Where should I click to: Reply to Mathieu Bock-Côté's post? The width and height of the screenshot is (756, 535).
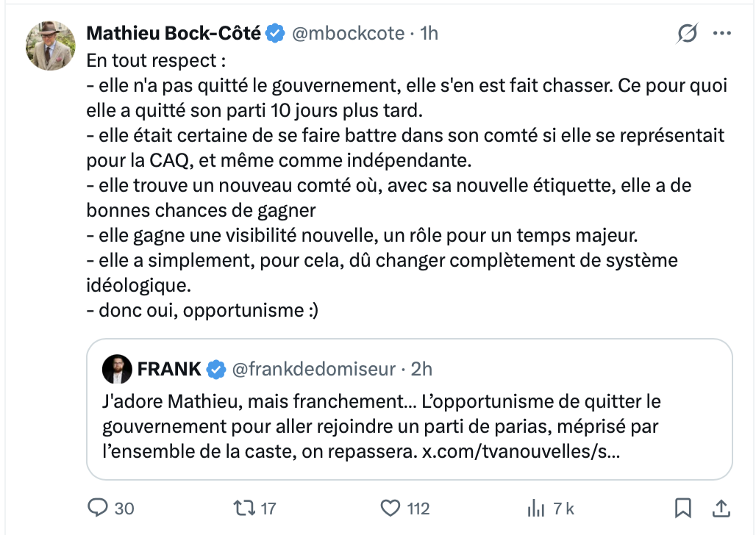98,508
